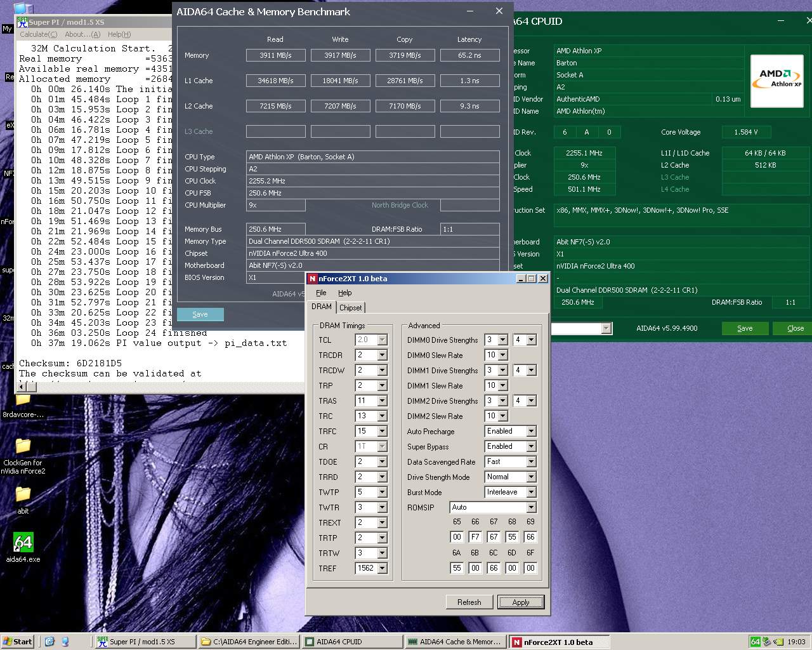This screenshot has width=812, height=650.
Task: Open DIMM2 Slew Rate dropdown
Action: [502, 416]
